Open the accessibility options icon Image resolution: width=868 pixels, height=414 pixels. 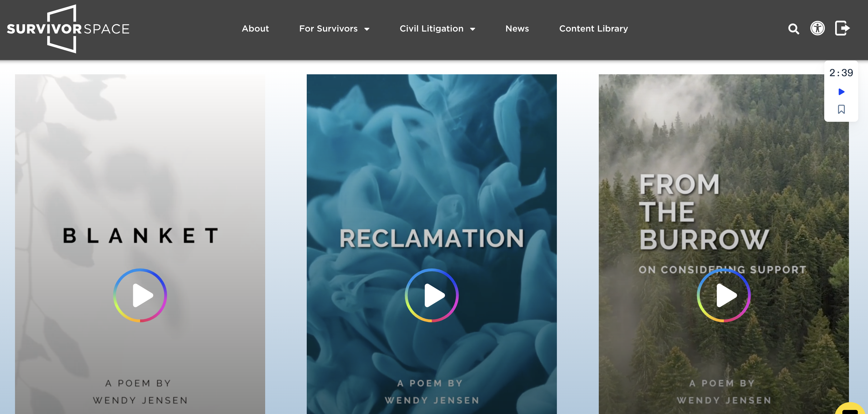click(x=817, y=28)
